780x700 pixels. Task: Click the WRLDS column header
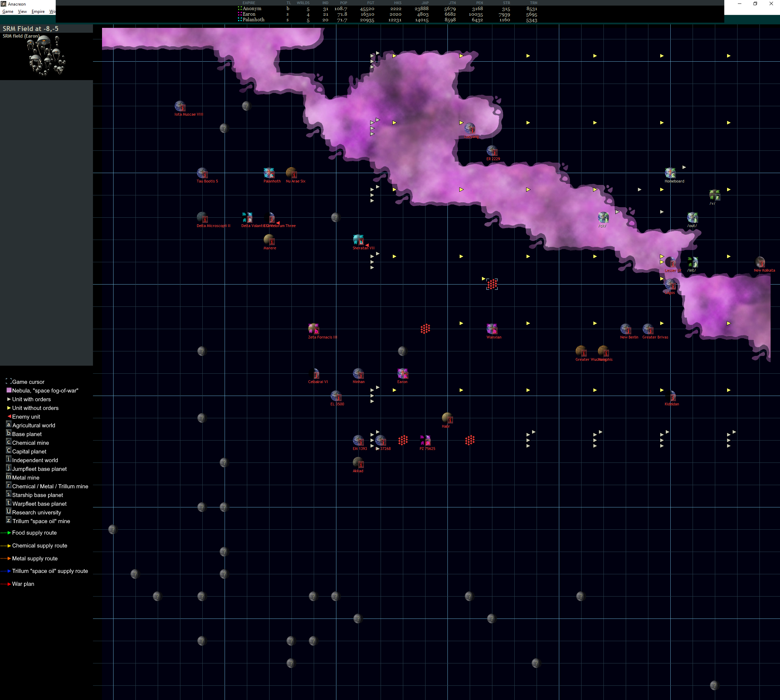pyautogui.click(x=303, y=3)
